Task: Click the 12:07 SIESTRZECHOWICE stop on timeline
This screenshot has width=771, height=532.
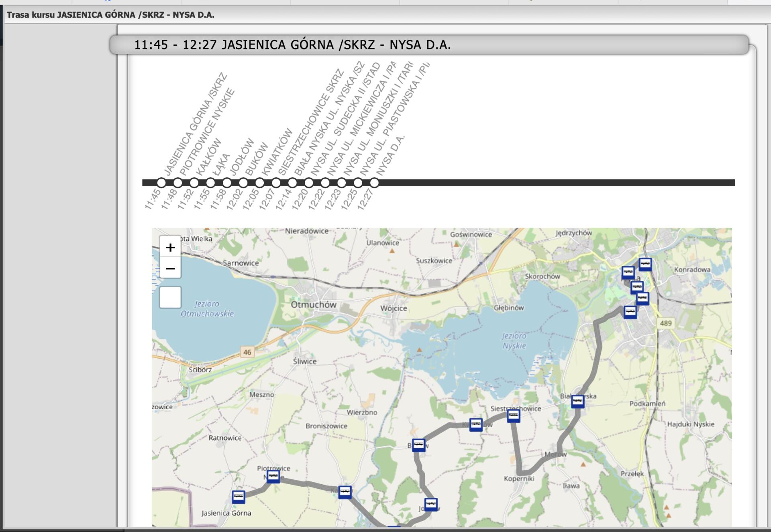Action: (276, 183)
